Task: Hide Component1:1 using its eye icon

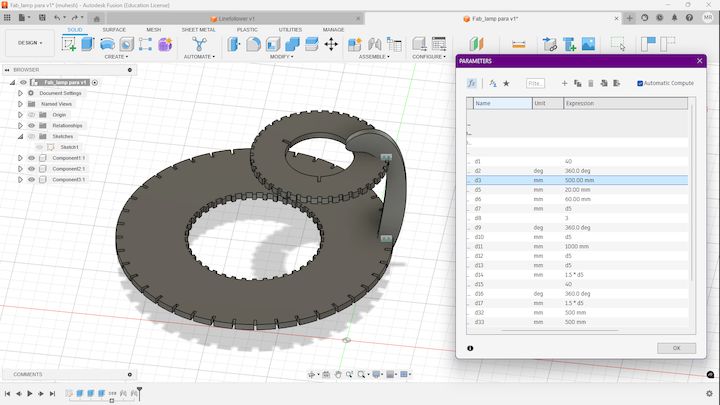Action: click(31, 158)
